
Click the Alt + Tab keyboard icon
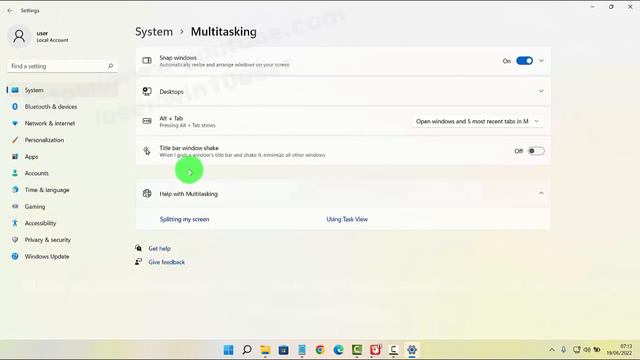[147, 121]
